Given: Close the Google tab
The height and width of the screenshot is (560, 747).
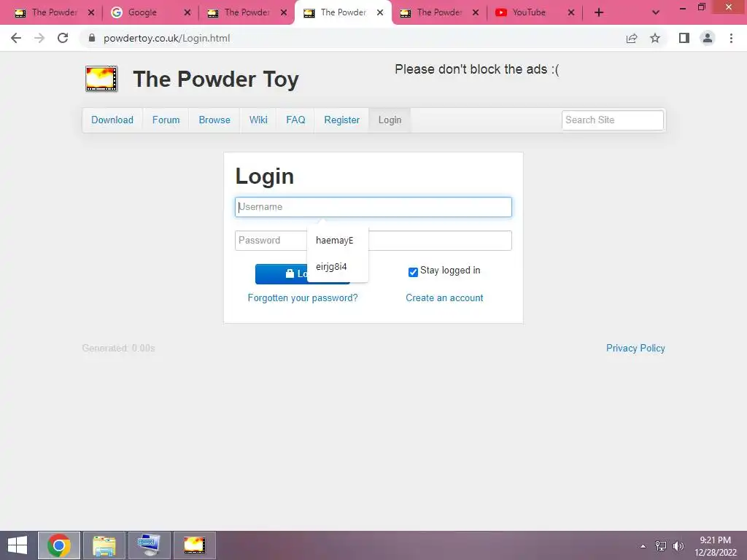Looking at the screenshot, I should (187, 12).
